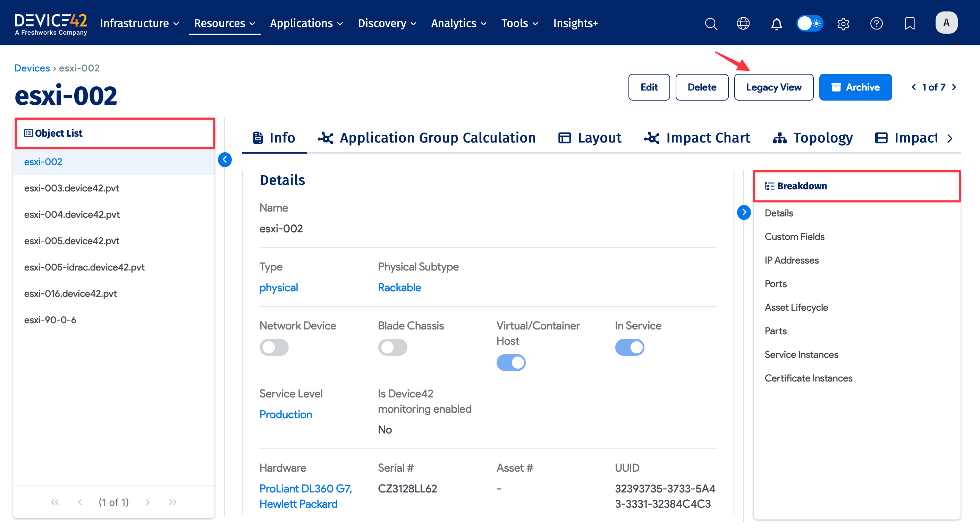The height and width of the screenshot is (532, 980).
Task: Open the global search icon
Action: pos(711,24)
